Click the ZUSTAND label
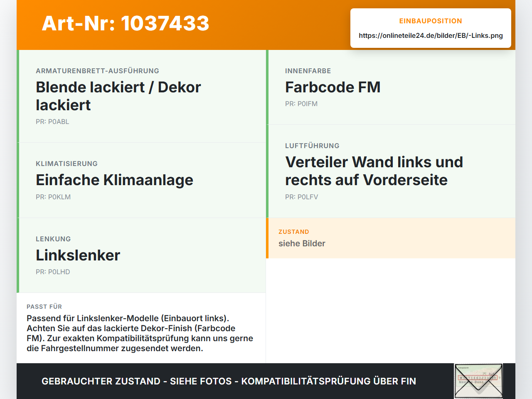 pos(294,232)
